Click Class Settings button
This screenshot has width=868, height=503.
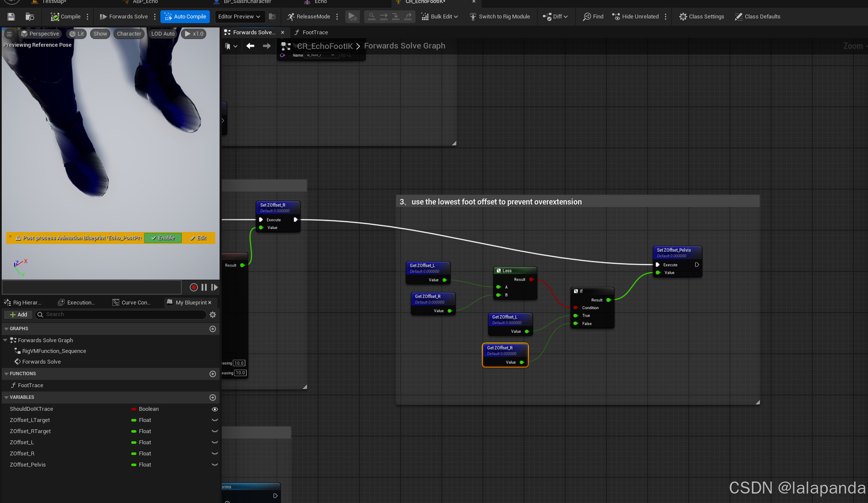click(702, 17)
